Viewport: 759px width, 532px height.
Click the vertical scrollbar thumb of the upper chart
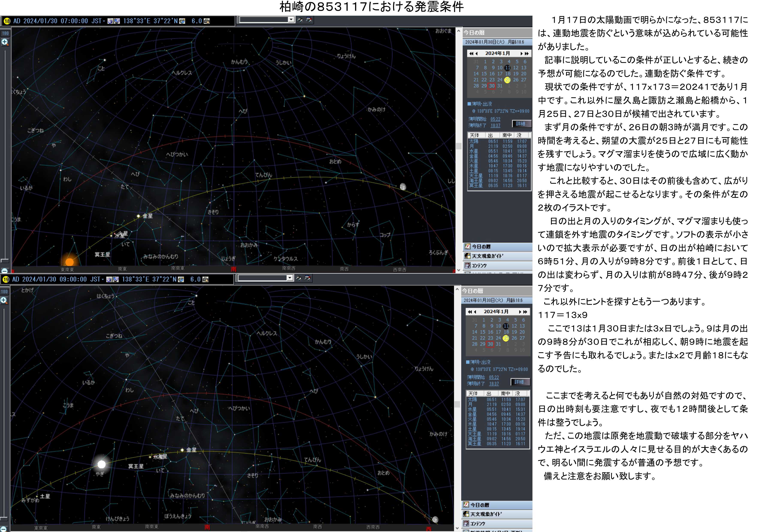(458, 146)
